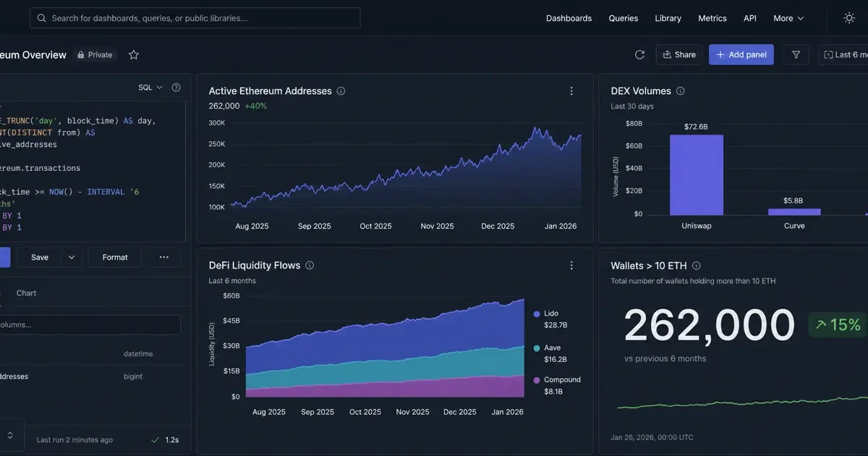The width and height of the screenshot is (868, 456).
Task: Click the $72.6B Uniswap value label
Action: (696, 127)
